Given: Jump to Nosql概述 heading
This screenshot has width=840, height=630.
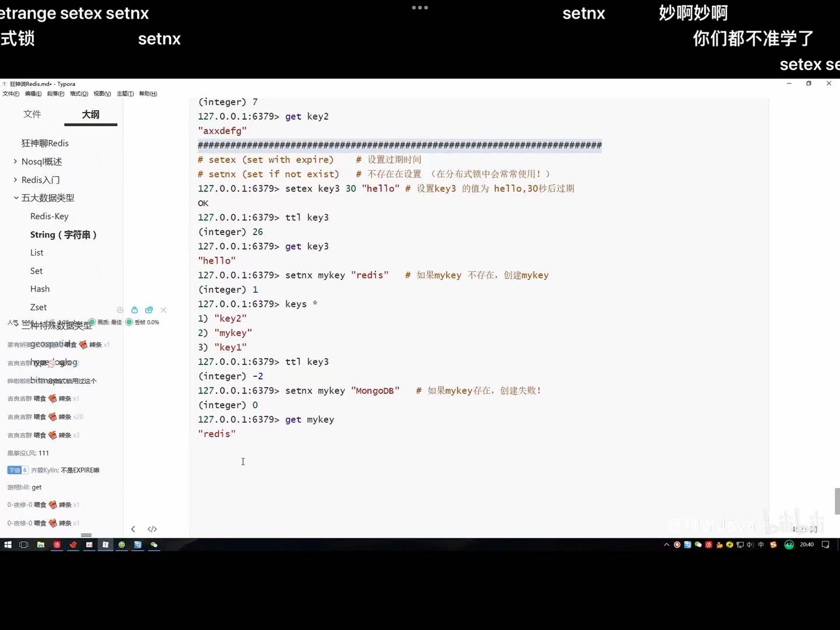Looking at the screenshot, I should 41,162.
